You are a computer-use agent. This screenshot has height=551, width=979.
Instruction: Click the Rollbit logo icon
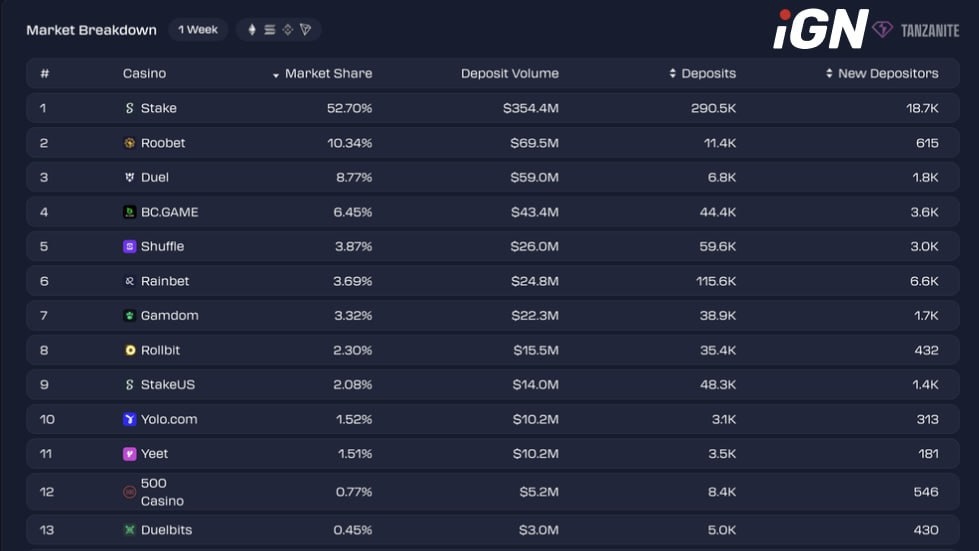tap(129, 351)
